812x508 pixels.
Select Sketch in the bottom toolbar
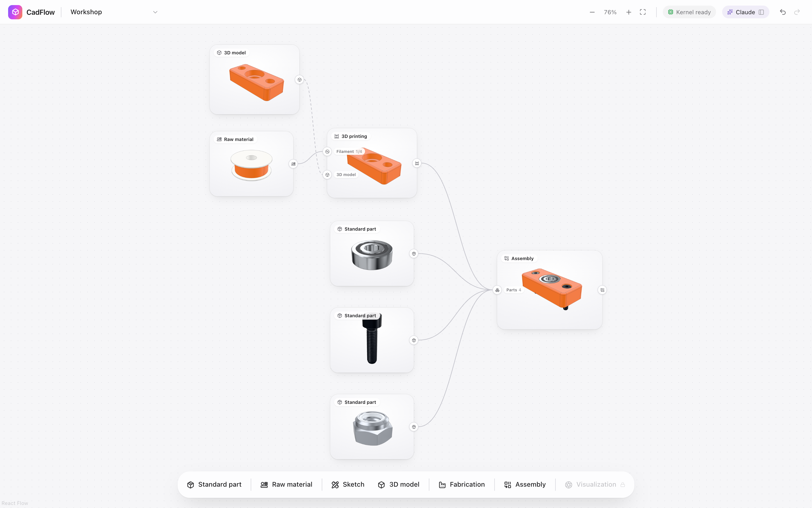coord(348,484)
